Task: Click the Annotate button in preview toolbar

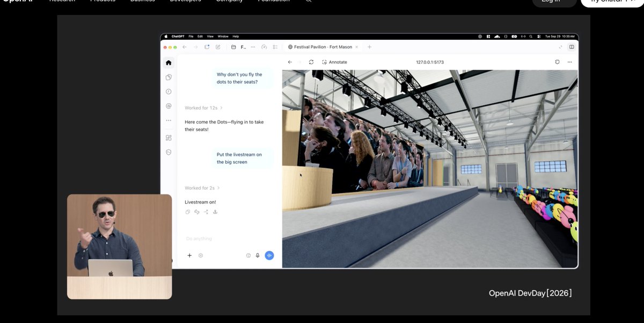Action: tap(334, 62)
